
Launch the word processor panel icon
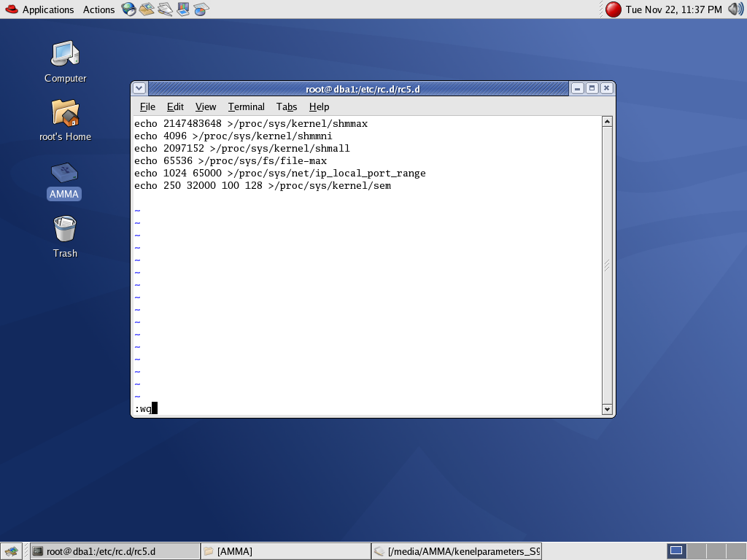click(x=165, y=9)
